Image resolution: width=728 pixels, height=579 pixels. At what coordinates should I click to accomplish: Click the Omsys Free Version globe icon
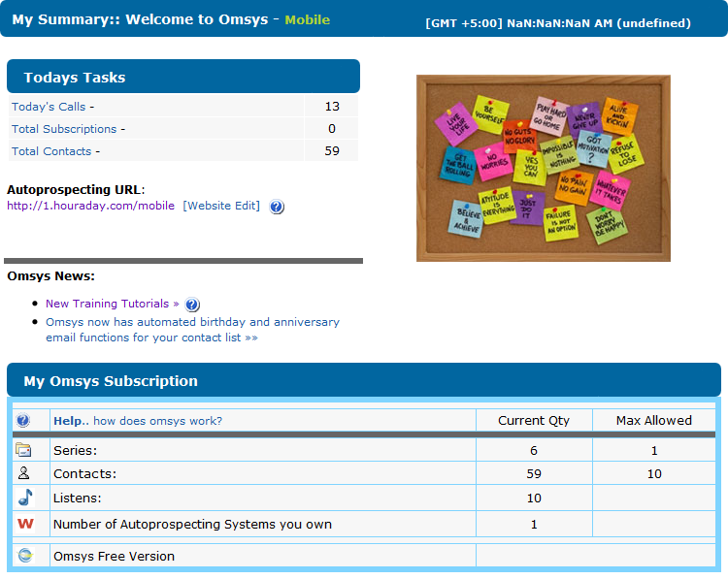click(25, 555)
